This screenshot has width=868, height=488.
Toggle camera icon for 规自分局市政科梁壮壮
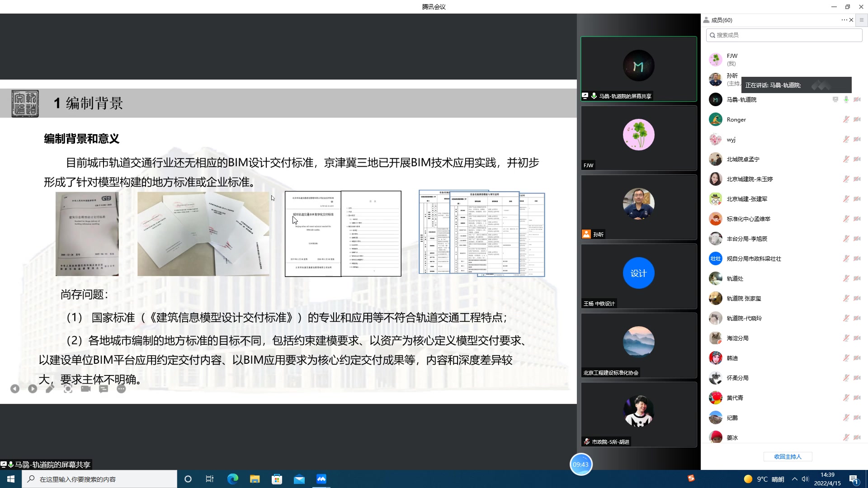click(857, 258)
